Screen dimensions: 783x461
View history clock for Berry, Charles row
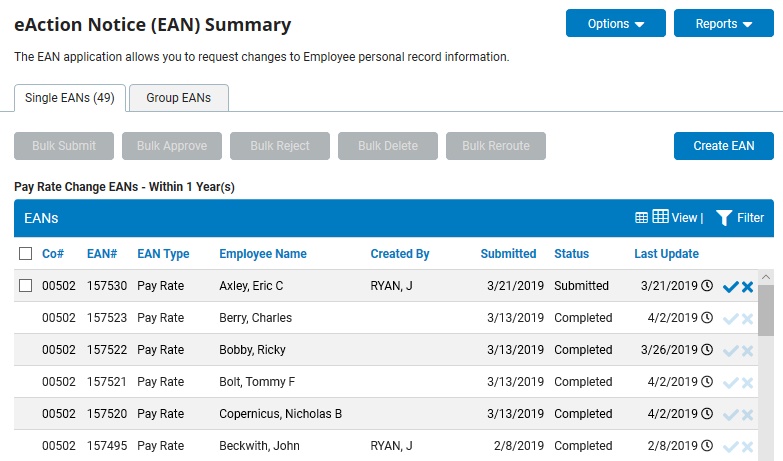tap(707, 318)
